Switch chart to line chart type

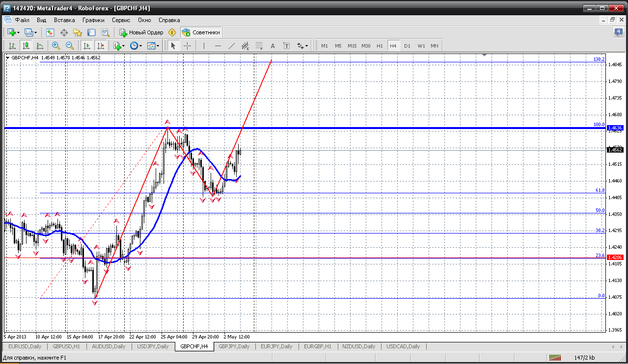[40, 46]
